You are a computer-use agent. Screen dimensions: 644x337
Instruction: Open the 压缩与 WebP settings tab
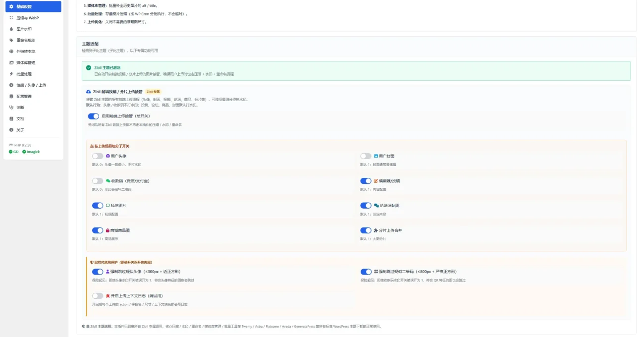tap(34, 18)
